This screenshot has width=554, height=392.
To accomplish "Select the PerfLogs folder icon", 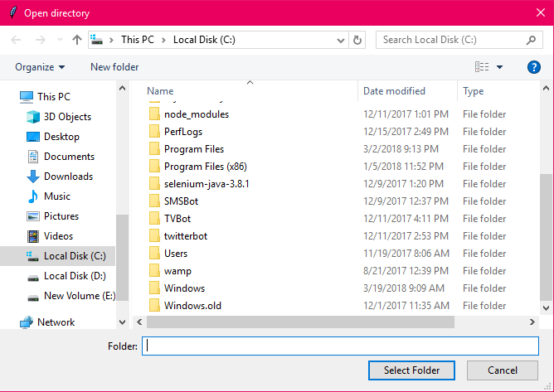I will click(x=154, y=132).
